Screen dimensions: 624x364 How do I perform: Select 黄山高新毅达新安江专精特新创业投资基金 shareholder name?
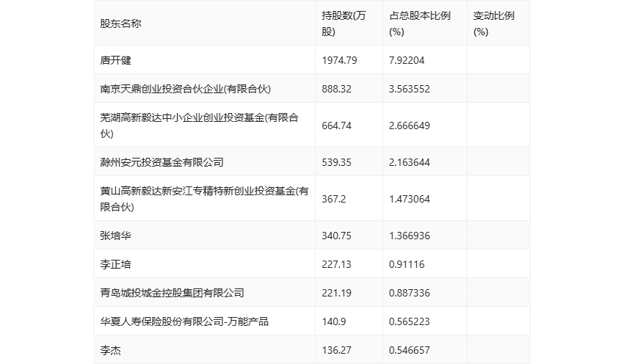click(204, 199)
